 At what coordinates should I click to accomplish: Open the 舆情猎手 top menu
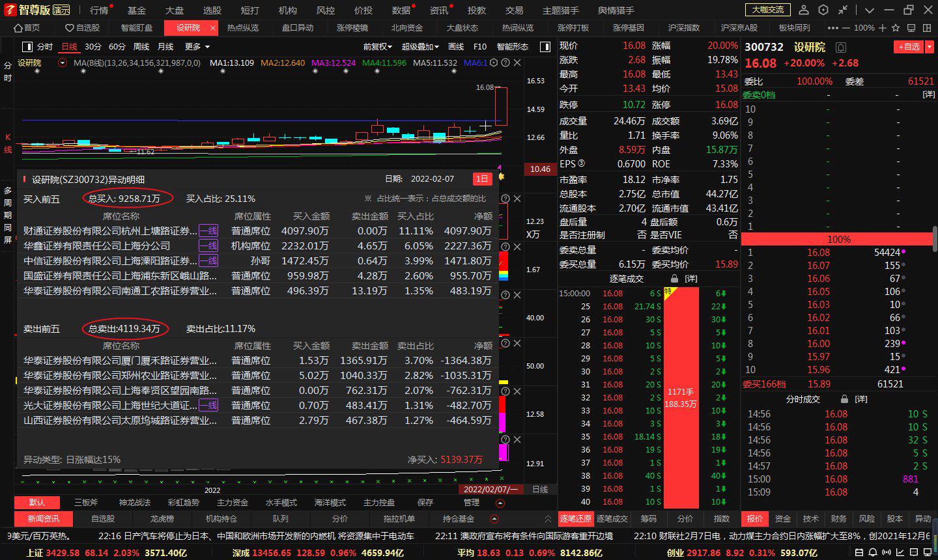click(x=616, y=10)
